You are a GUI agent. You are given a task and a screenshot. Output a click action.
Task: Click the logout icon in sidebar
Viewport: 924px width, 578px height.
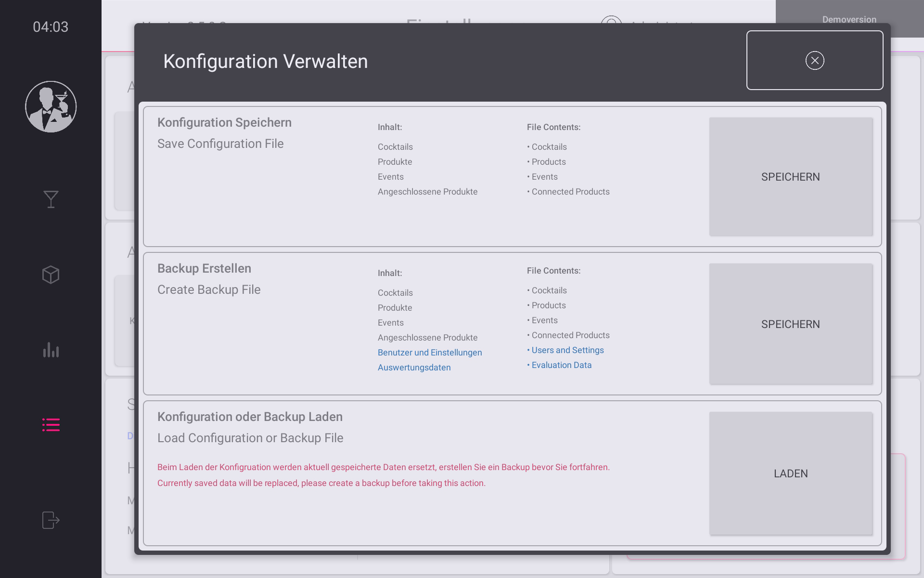point(51,520)
